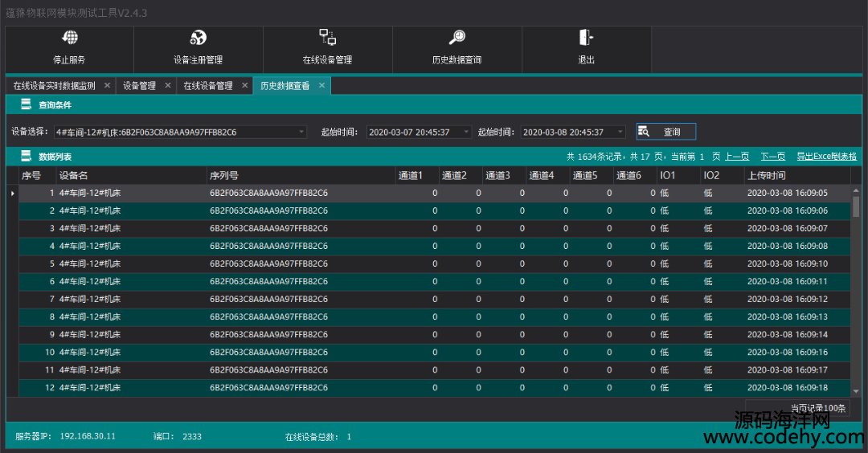
Task: Open 在线设备管理 toolbar icon
Action: [x=327, y=37]
